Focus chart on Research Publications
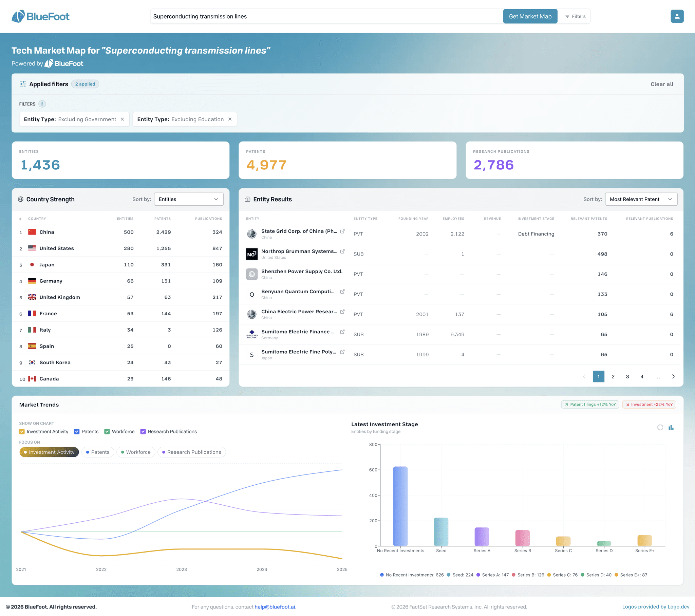The width and height of the screenshot is (695, 616). click(x=191, y=452)
